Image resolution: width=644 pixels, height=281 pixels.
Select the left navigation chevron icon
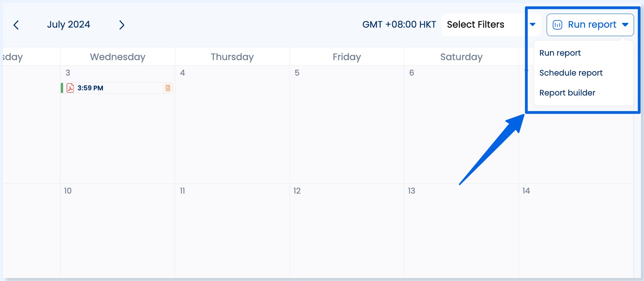point(16,24)
